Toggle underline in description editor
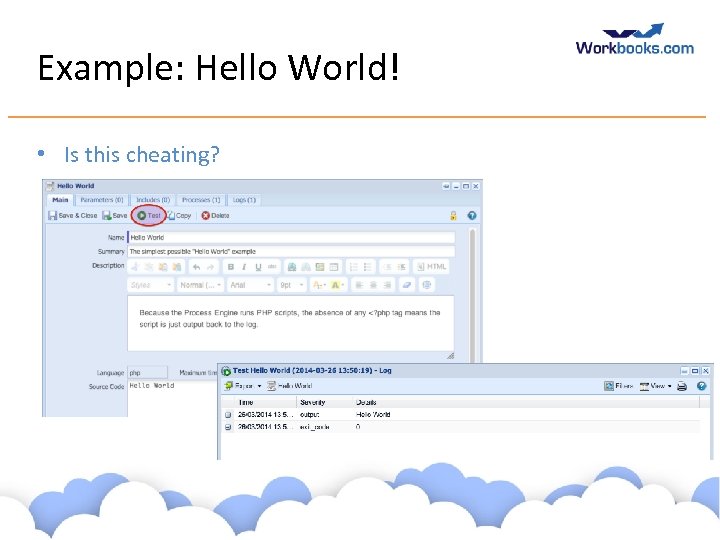 click(258, 267)
